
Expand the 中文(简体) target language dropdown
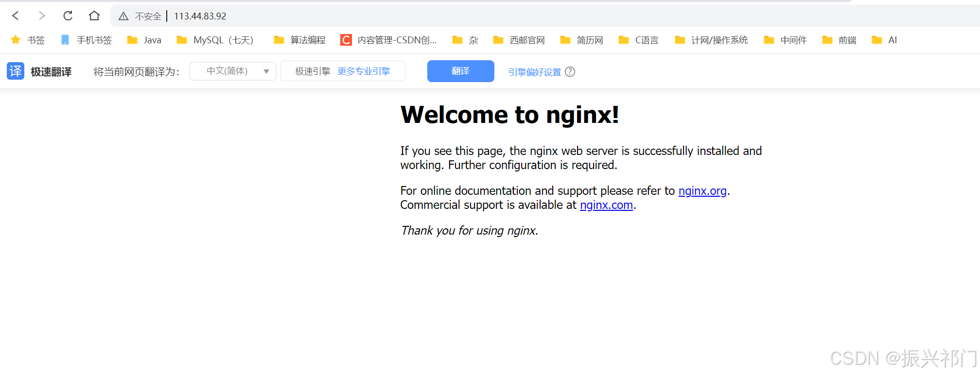pyautogui.click(x=233, y=71)
